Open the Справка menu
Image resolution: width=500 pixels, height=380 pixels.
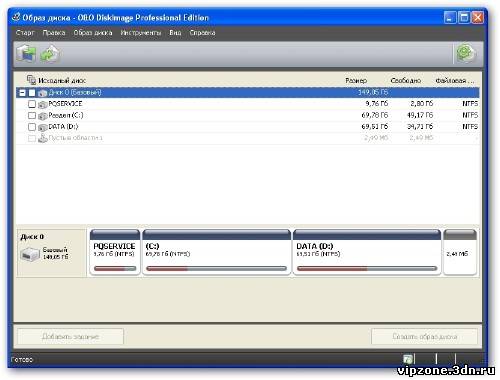[202, 33]
